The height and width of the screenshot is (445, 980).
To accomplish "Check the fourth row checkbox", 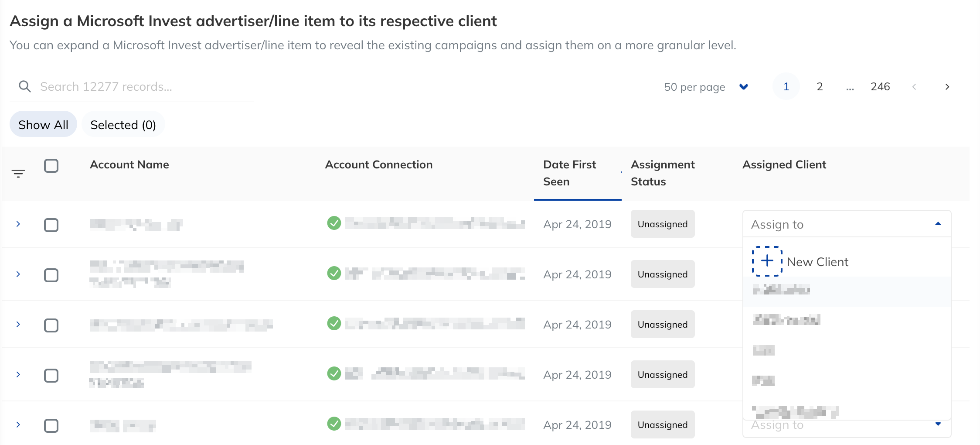I will [x=51, y=376].
